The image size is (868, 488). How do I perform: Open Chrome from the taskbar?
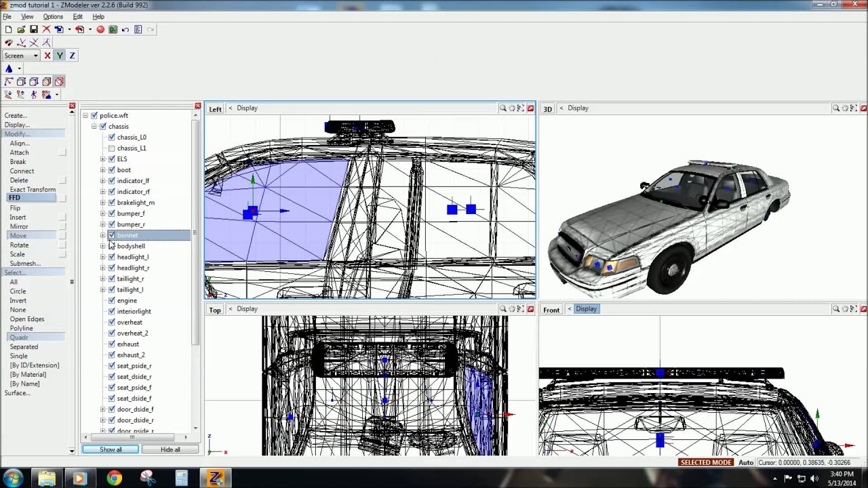click(x=114, y=479)
